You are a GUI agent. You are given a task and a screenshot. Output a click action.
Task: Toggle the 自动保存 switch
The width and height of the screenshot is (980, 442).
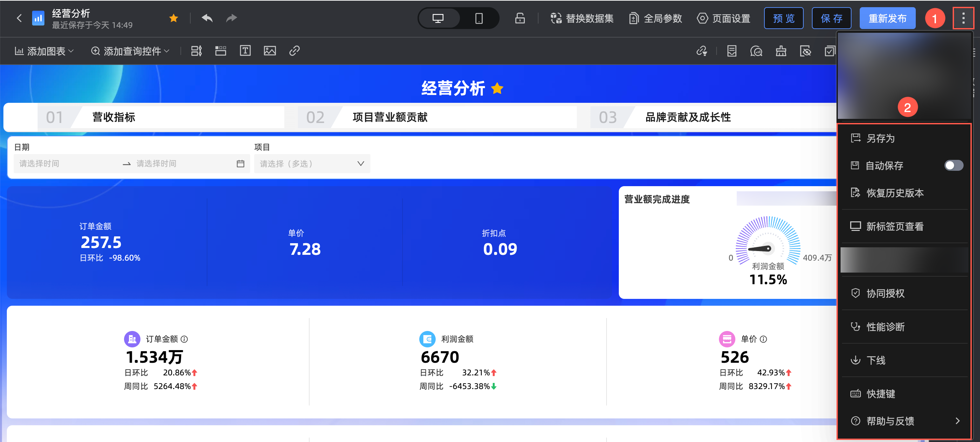953,165
